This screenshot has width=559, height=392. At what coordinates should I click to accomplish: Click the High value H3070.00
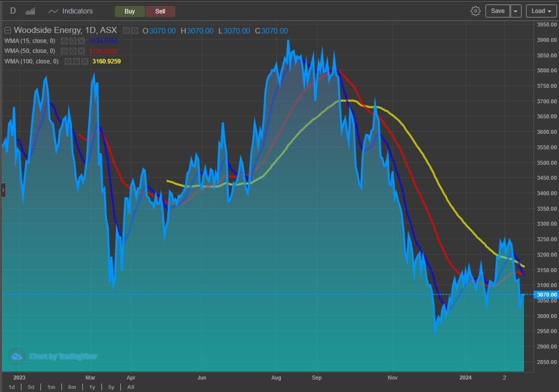click(197, 31)
